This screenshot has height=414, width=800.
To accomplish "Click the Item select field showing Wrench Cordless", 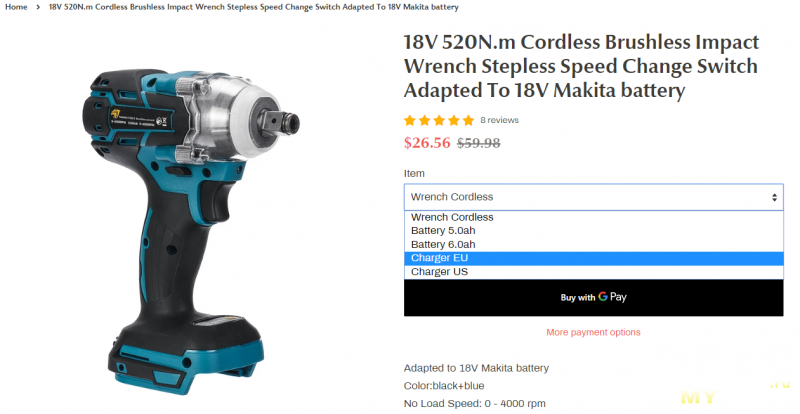I will [x=593, y=197].
